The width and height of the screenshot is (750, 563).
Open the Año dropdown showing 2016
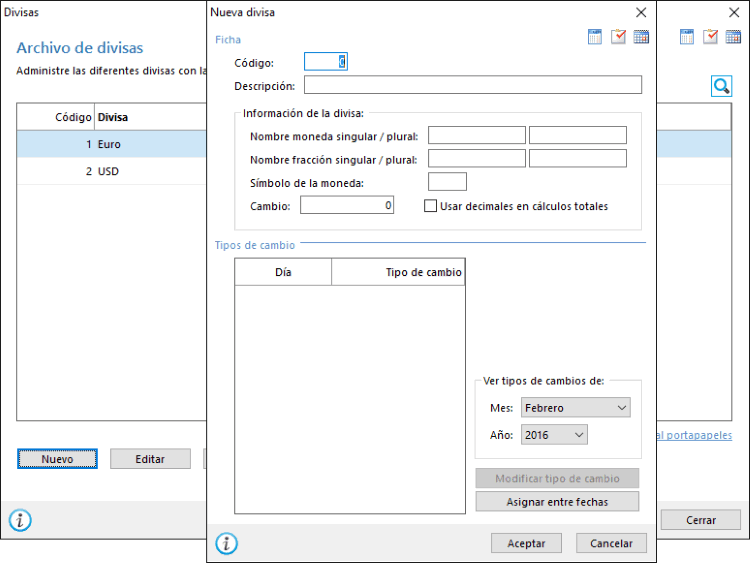click(x=553, y=435)
